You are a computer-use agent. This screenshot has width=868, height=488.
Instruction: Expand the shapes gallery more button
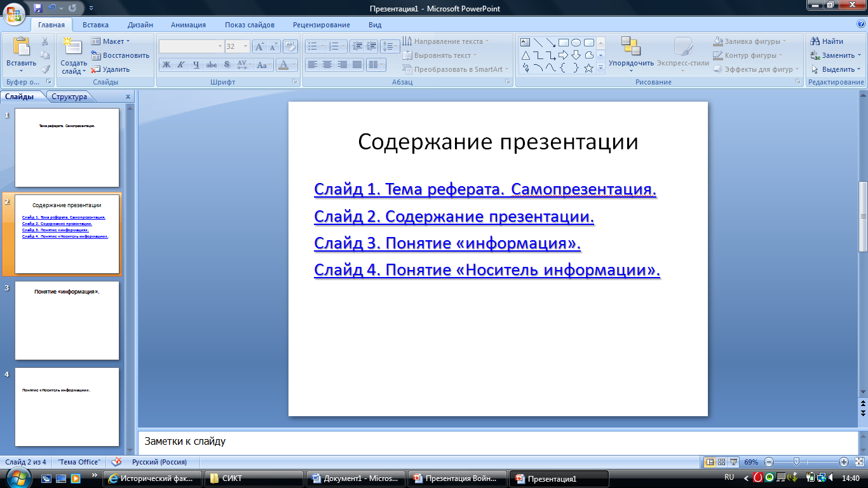(x=600, y=69)
